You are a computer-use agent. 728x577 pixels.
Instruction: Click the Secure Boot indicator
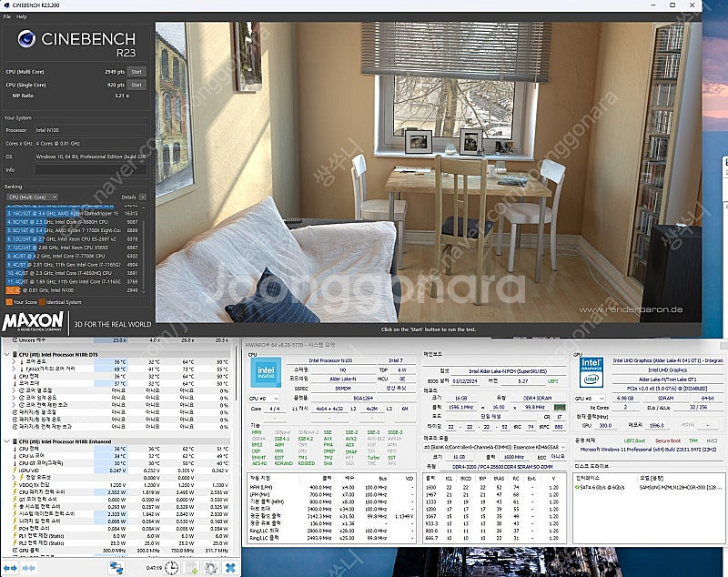click(x=668, y=440)
